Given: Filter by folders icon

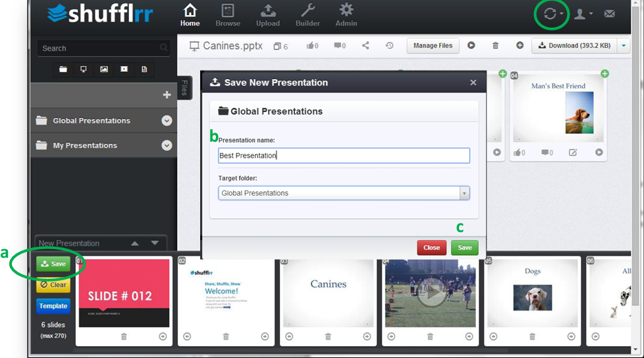Looking at the screenshot, I should pos(63,69).
